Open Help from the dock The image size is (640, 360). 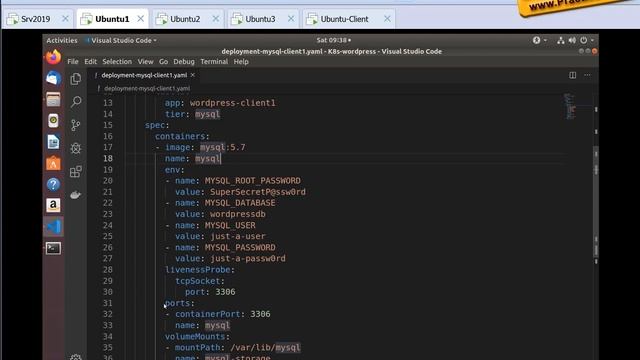point(53,184)
